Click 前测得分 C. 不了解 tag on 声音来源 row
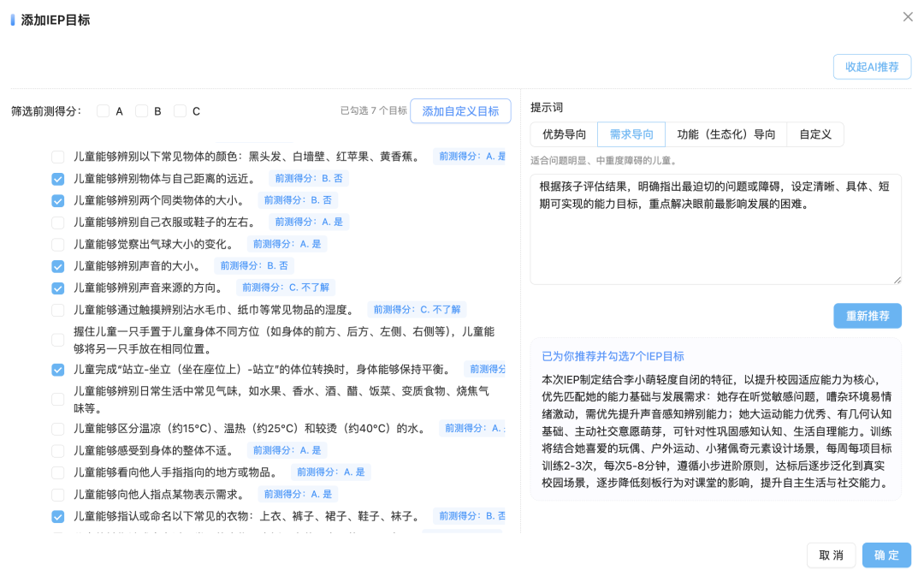Viewport: 924px width, 576px height. pyautogui.click(x=286, y=287)
